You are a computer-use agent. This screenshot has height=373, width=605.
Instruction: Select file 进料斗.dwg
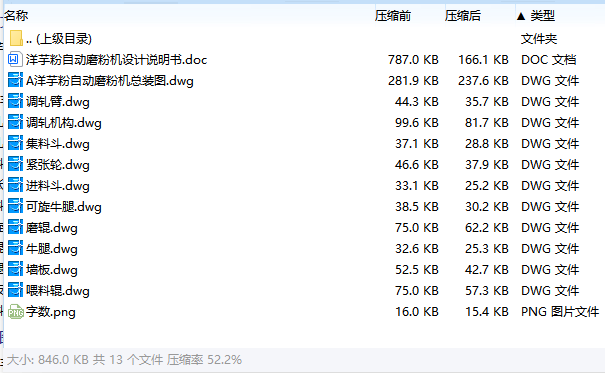pos(57,186)
